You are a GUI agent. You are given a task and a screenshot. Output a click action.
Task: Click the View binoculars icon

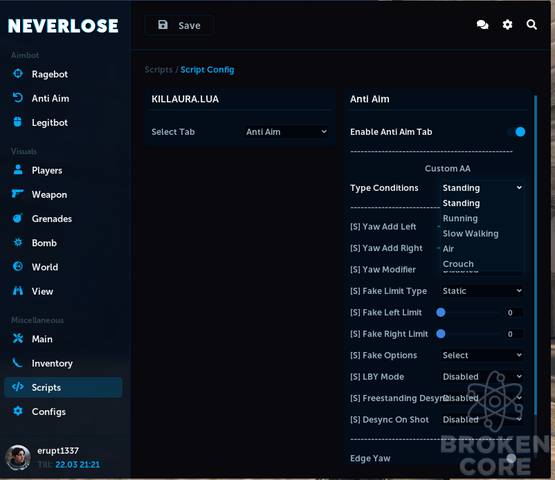[x=18, y=291]
